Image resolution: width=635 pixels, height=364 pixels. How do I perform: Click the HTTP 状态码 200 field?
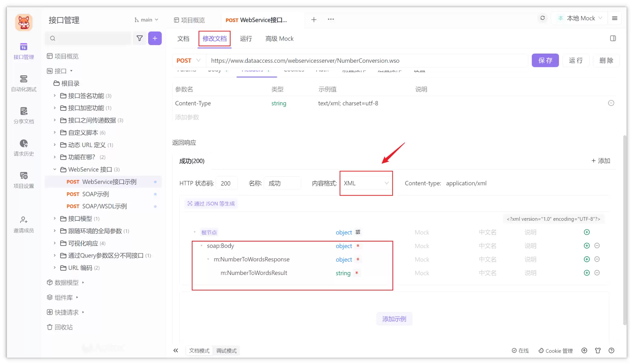[x=227, y=183]
